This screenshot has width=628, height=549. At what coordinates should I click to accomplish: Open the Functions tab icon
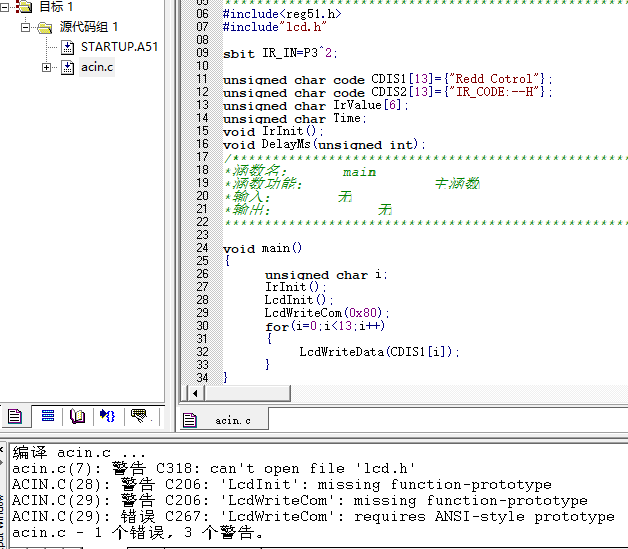tap(107, 416)
